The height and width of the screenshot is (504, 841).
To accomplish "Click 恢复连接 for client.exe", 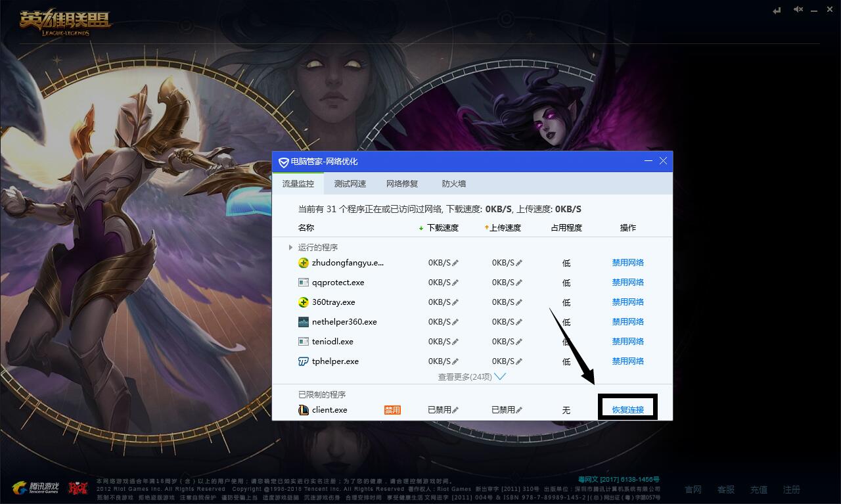I will [x=628, y=410].
